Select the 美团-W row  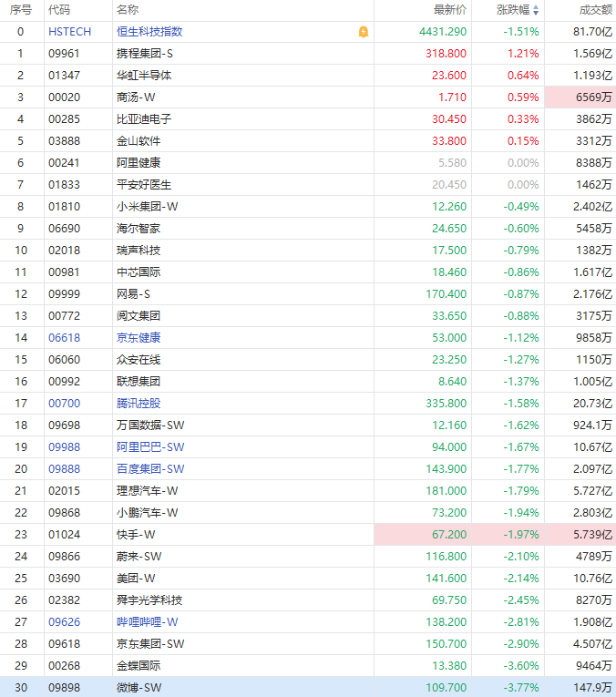[308, 578]
